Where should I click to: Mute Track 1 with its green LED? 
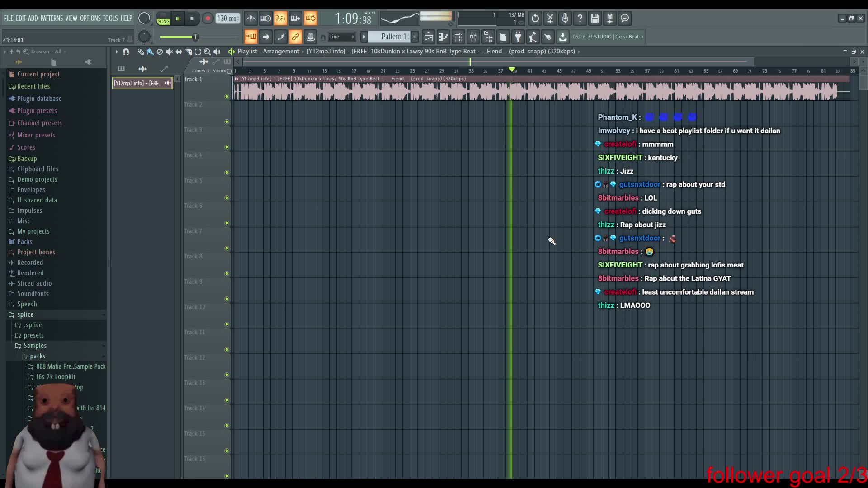[226, 96]
